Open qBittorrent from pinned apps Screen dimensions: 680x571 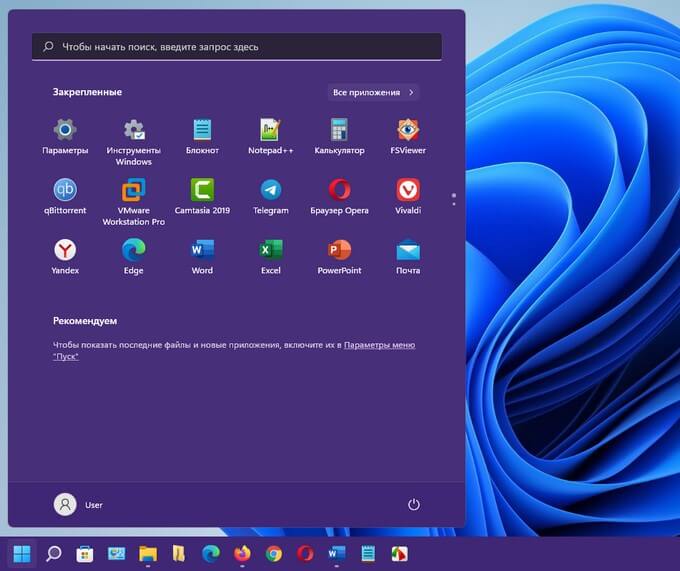(65, 196)
